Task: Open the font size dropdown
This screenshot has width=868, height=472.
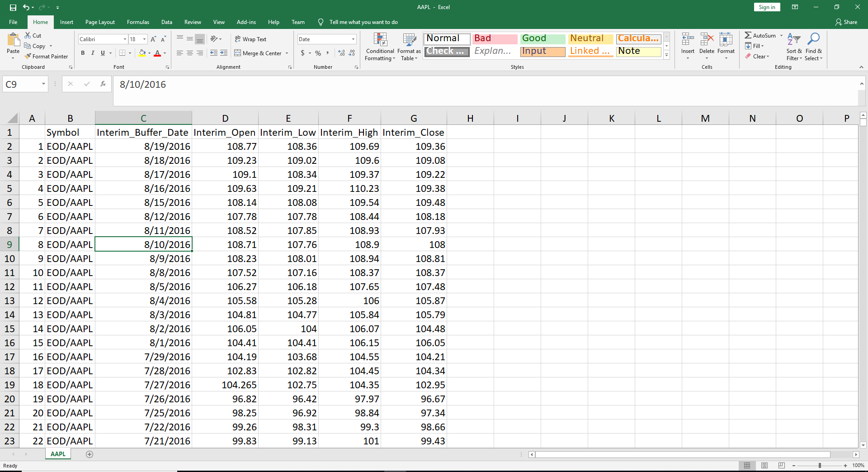Action: coord(144,39)
